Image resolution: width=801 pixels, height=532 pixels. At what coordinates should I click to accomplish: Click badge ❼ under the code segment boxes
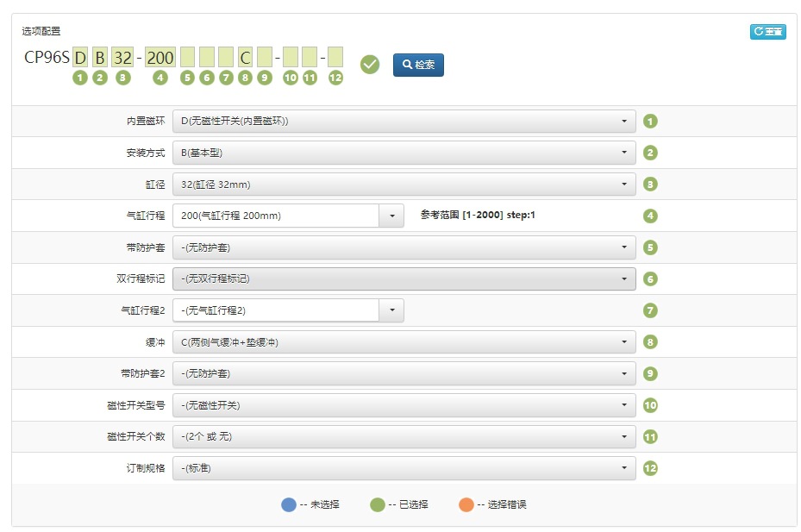point(225,78)
